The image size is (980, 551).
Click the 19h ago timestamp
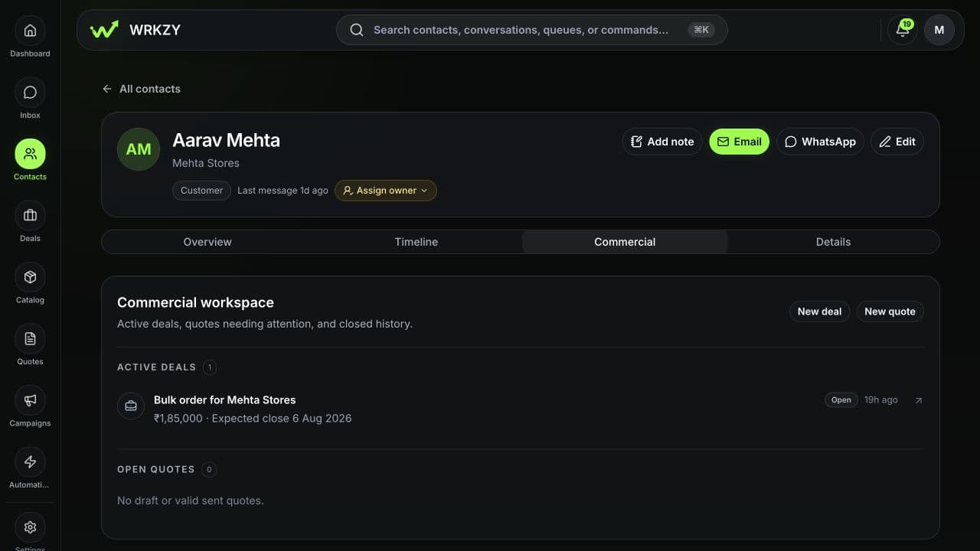pyautogui.click(x=881, y=400)
